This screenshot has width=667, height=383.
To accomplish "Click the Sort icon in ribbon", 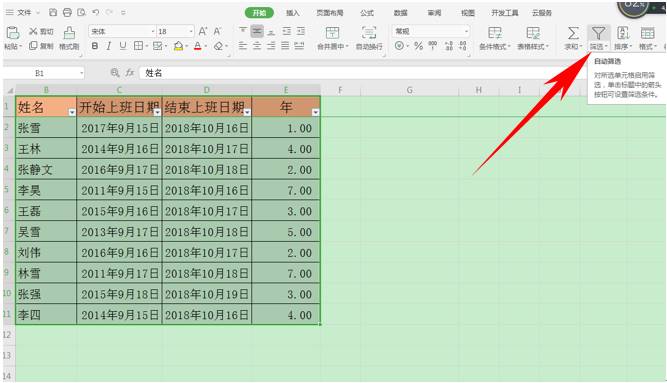I will [x=623, y=33].
